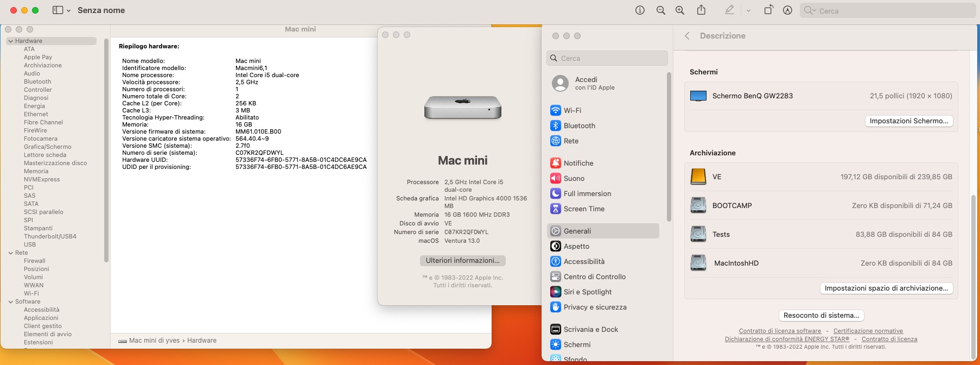Show the markup toolbar icon
Image resolution: width=980 pixels, height=365 pixels.
pyautogui.click(x=787, y=10)
